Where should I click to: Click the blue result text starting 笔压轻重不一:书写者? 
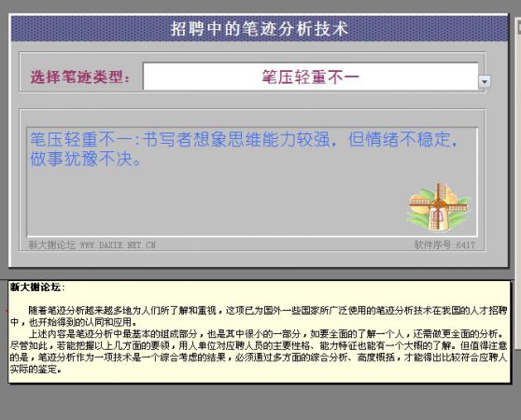point(244,139)
